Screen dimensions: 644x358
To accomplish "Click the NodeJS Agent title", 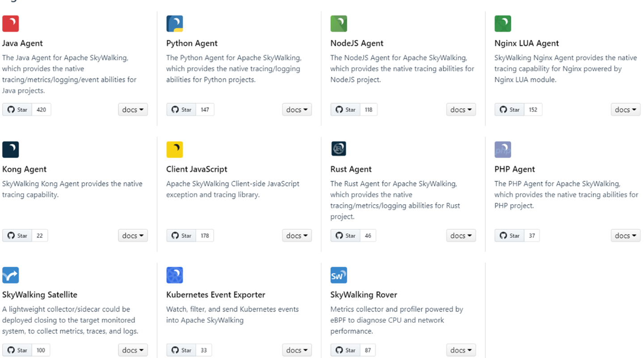I will (x=357, y=43).
